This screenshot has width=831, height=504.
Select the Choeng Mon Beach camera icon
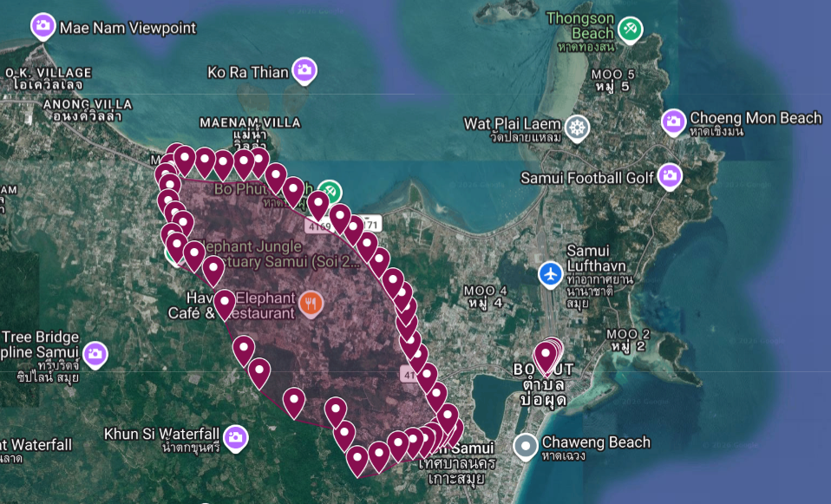674,122
